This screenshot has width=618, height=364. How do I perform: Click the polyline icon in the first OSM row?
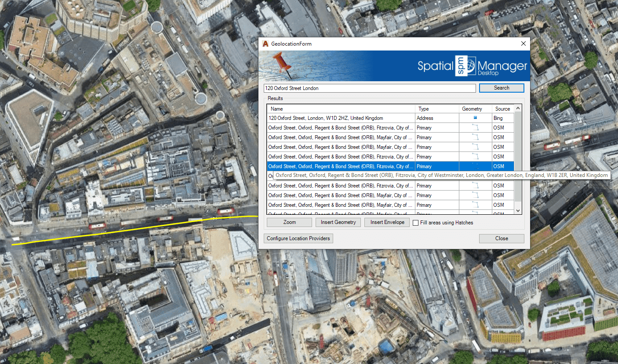pos(475,128)
